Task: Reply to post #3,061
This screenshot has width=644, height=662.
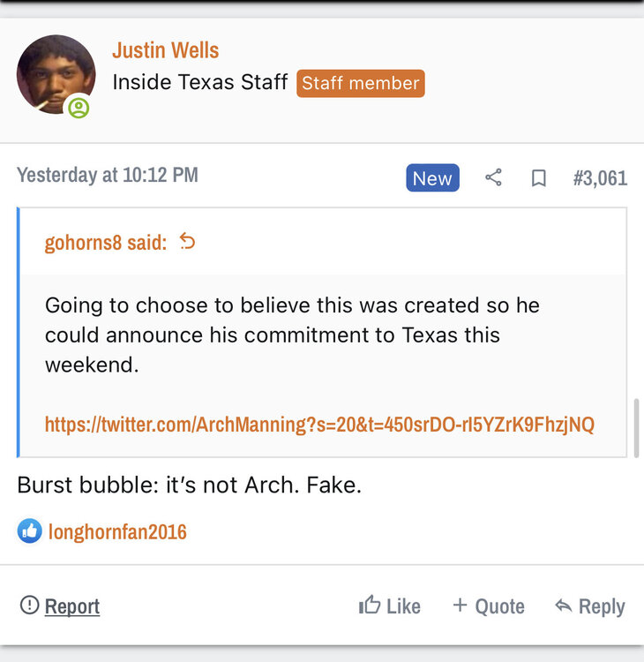Action: coord(589,606)
